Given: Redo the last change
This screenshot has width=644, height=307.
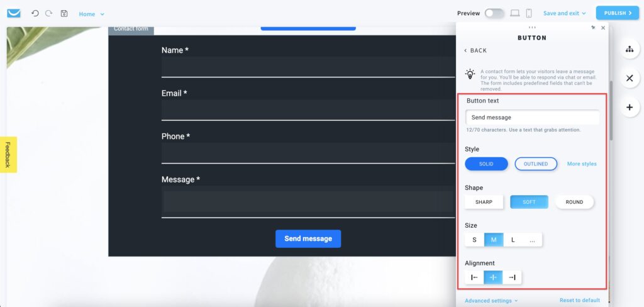Looking at the screenshot, I should tap(49, 13).
